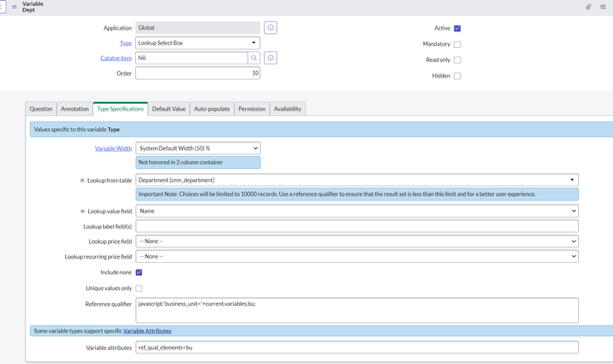Open the Availability tab

tap(287, 109)
